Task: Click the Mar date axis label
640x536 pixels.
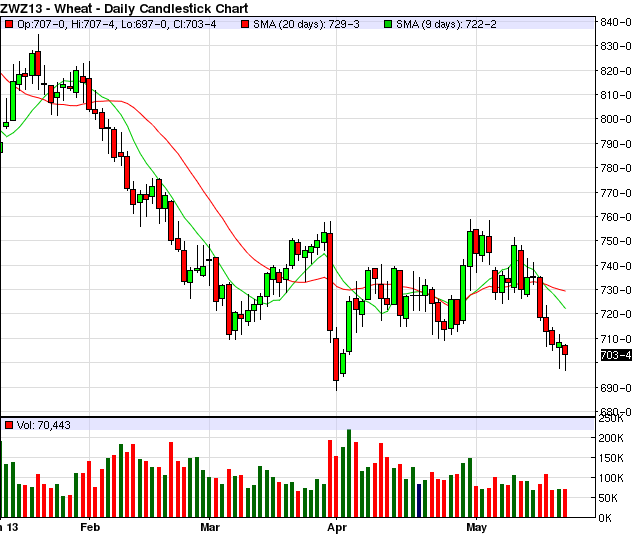Action: (x=210, y=527)
